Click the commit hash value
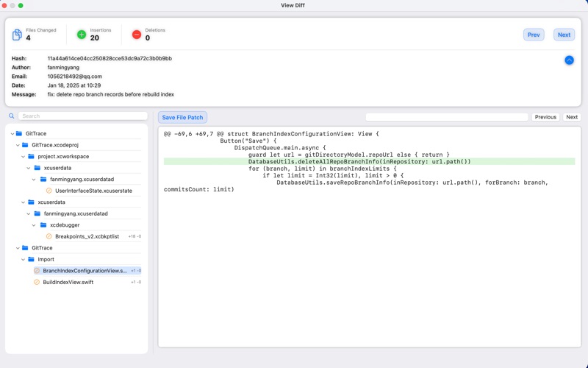The height and width of the screenshot is (368, 588). pyautogui.click(x=110, y=59)
